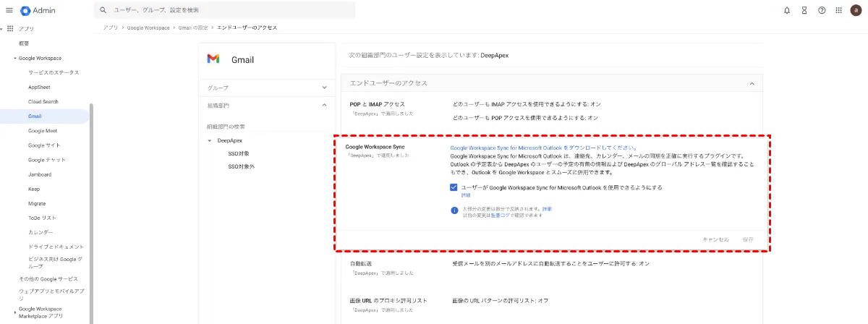Screen dimensions: 868x324
Task: Expand the グループ section
Action: [324, 88]
